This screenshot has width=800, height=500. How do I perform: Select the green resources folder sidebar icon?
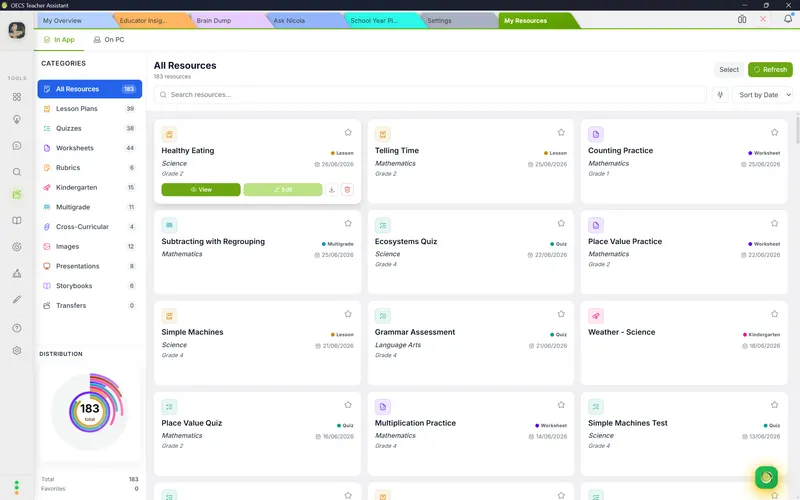click(17, 194)
